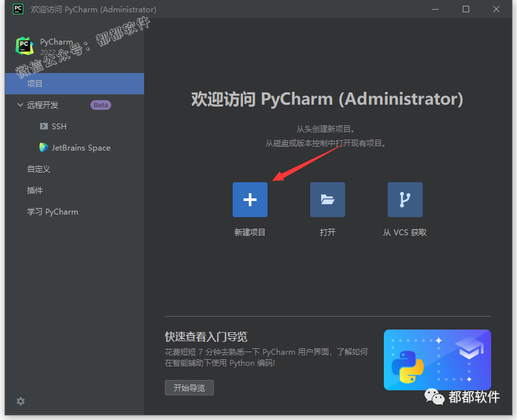
Task: Click the 从 VCS 获取 label
Action: [405, 233]
